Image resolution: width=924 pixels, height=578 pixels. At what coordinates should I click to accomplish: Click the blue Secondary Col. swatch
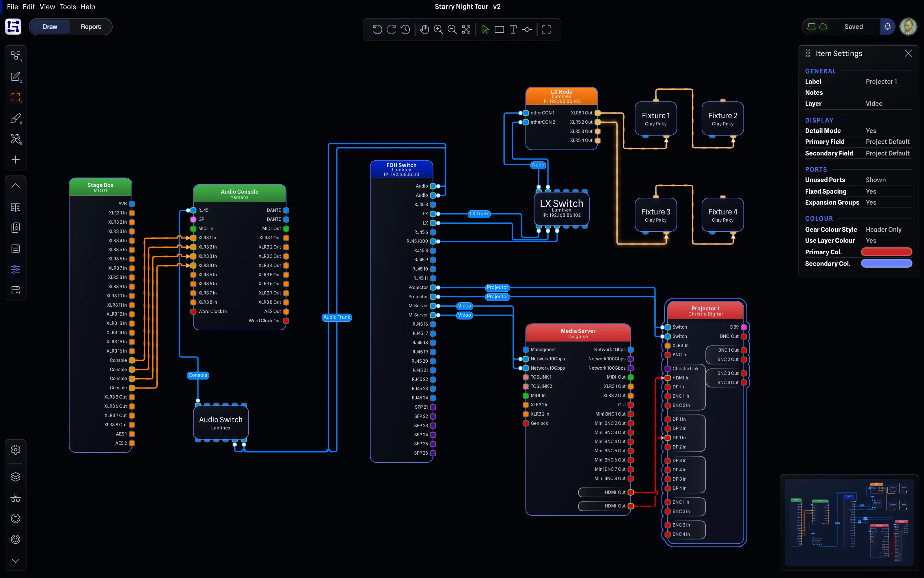886,263
